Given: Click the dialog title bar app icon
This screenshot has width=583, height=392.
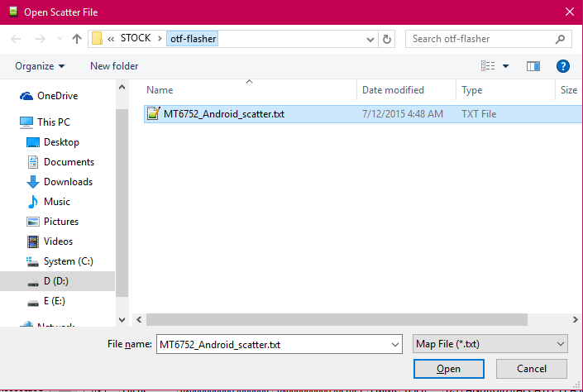Looking at the screenshot, I should (x=13, y=12).
